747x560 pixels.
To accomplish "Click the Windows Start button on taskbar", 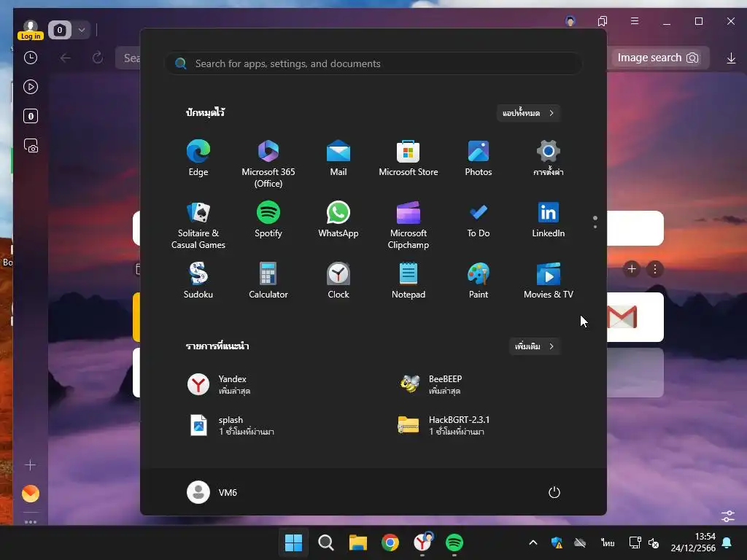I will click(293, 542).
